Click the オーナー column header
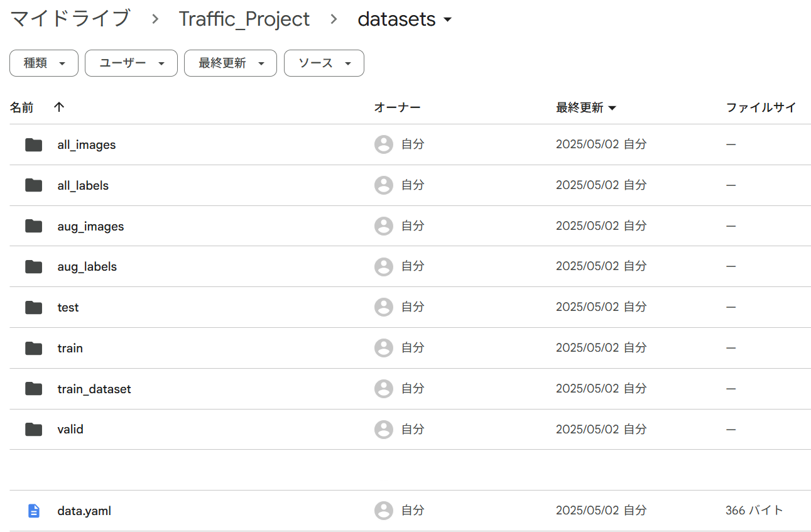The height and width of the screenshot is (532, 811). click(397, 107)
